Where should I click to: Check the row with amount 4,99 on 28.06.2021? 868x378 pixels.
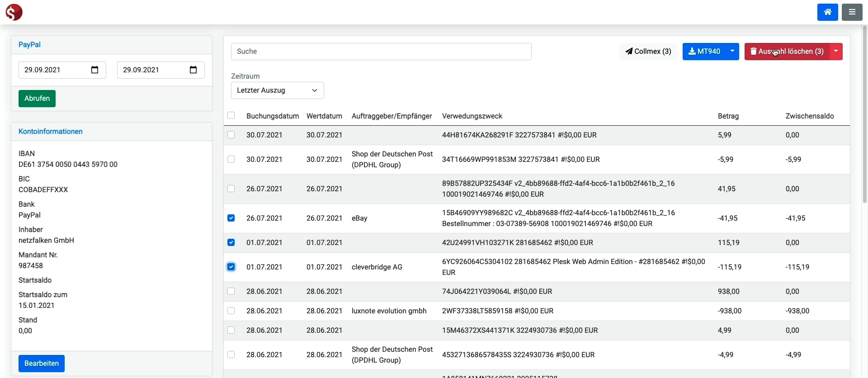tap(231, 330)
